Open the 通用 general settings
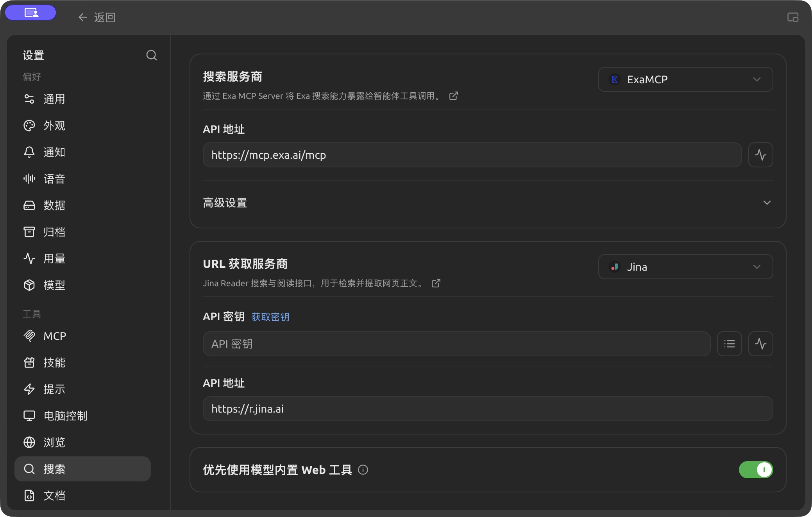Image resolution: width=812 pixels, height=517 pixels. point(82,99)
